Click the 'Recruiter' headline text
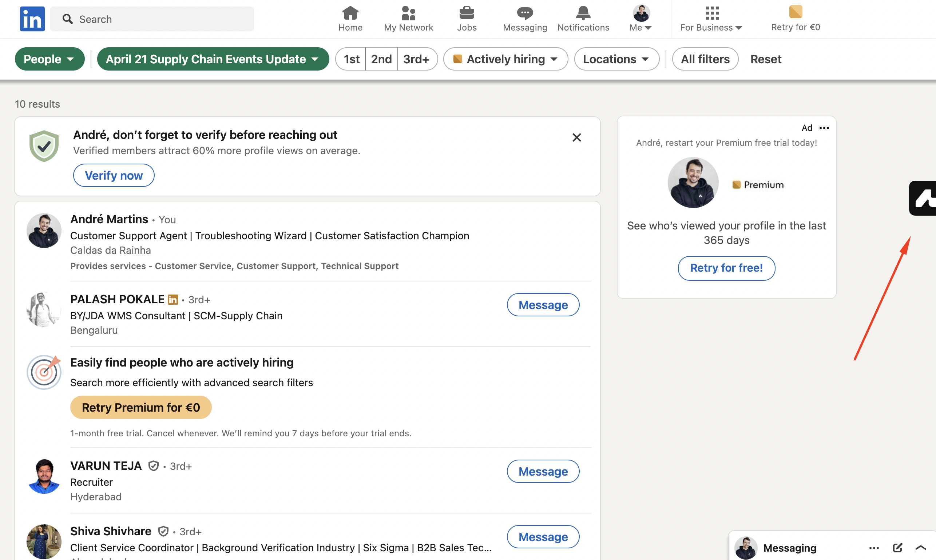 [91, 482]
